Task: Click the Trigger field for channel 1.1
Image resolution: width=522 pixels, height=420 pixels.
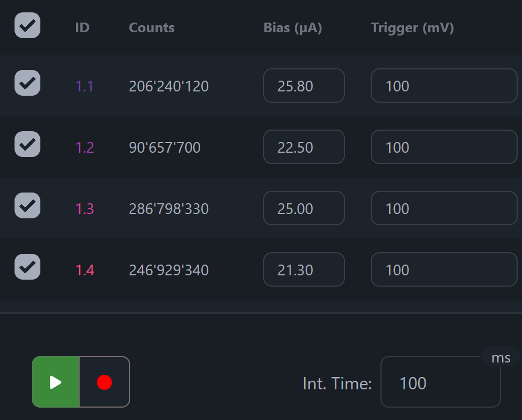Action: click(443, 86)
